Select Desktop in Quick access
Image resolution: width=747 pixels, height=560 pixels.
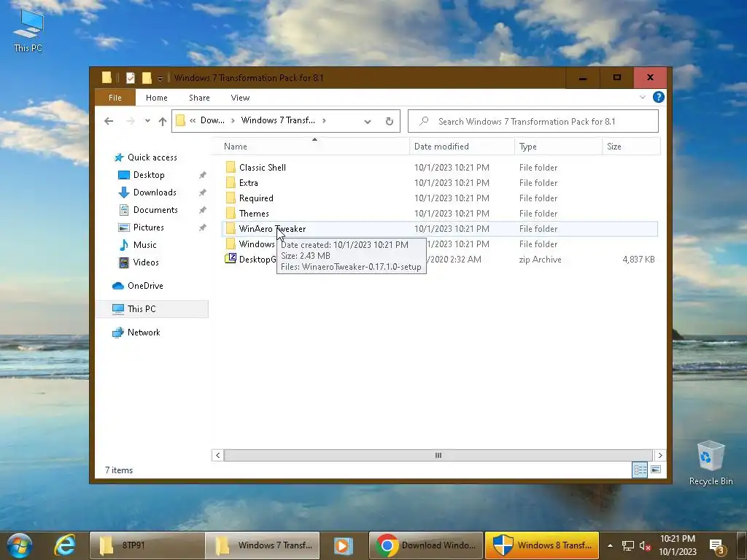click(x=141, y=175)
